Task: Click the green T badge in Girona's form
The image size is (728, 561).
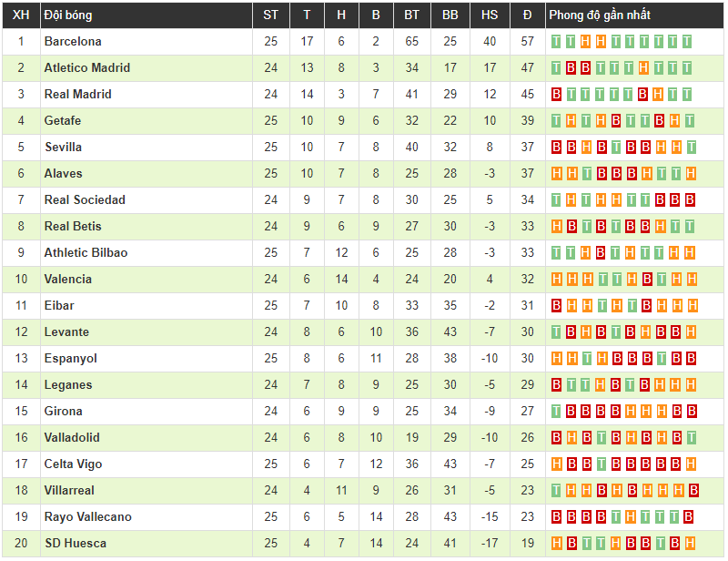Action: pos(557,411)
